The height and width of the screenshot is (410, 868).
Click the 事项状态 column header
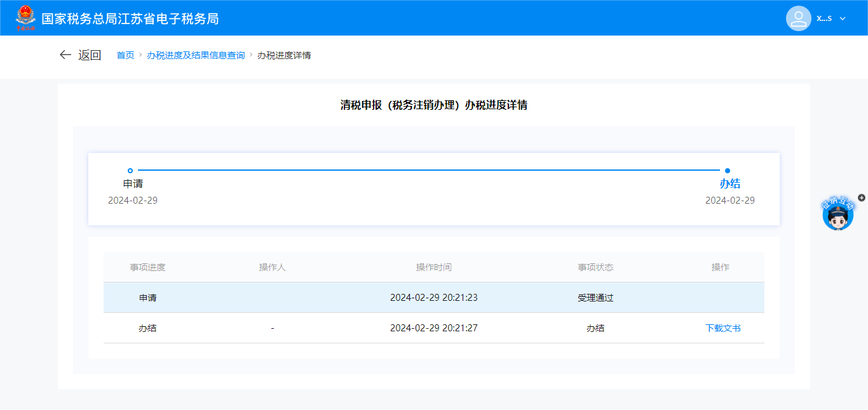coord(595,267)
